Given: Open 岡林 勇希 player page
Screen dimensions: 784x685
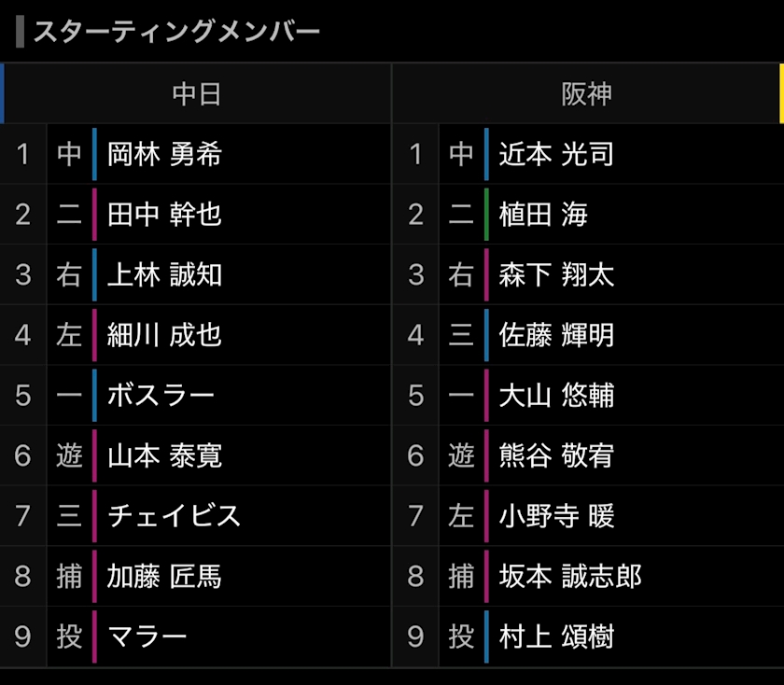Looking at the screenshot, I should 165,154.
